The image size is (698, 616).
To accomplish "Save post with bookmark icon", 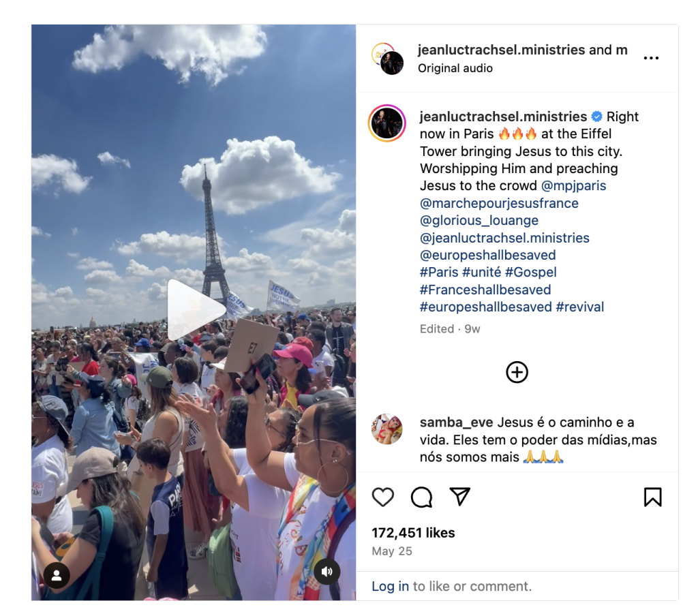I will click(x=652, y=497).
